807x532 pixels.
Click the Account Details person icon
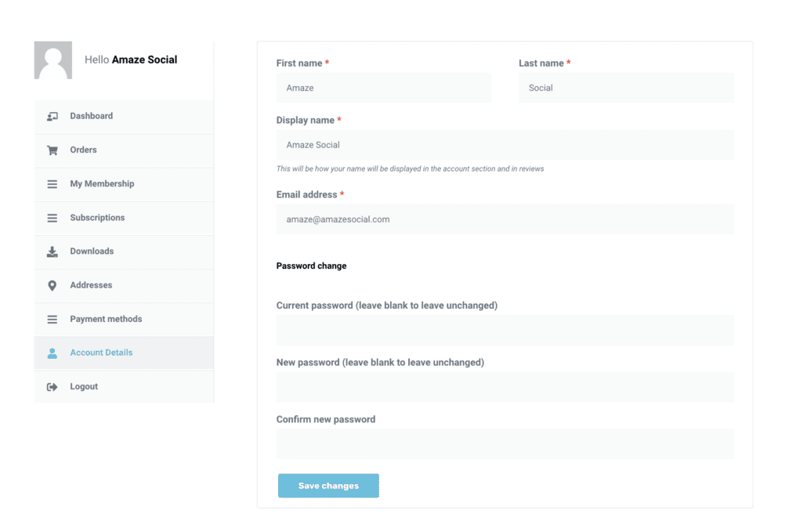[x=52, y=353]
